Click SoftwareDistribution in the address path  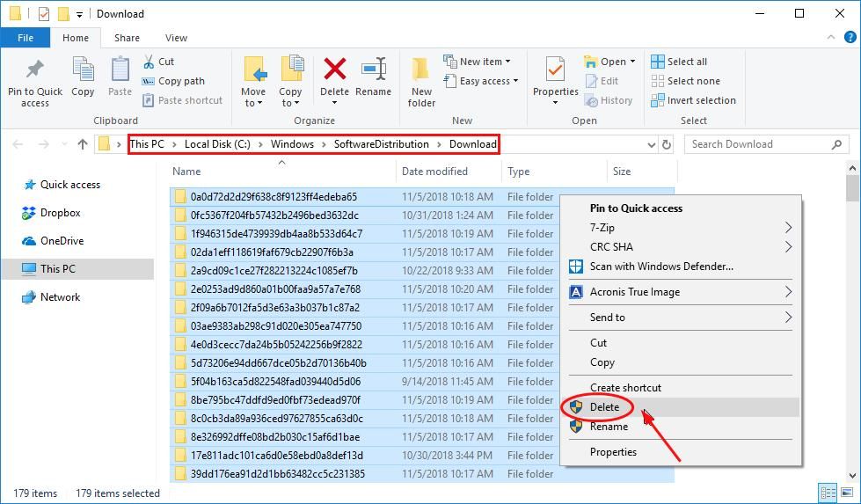381,144
